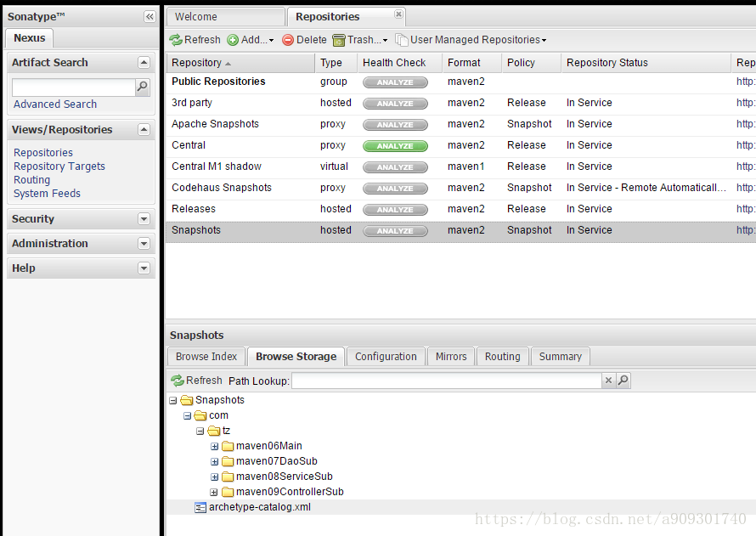
Task: Collapse the tz folder node
Action: pyautogui.click(x=200, y=432)
